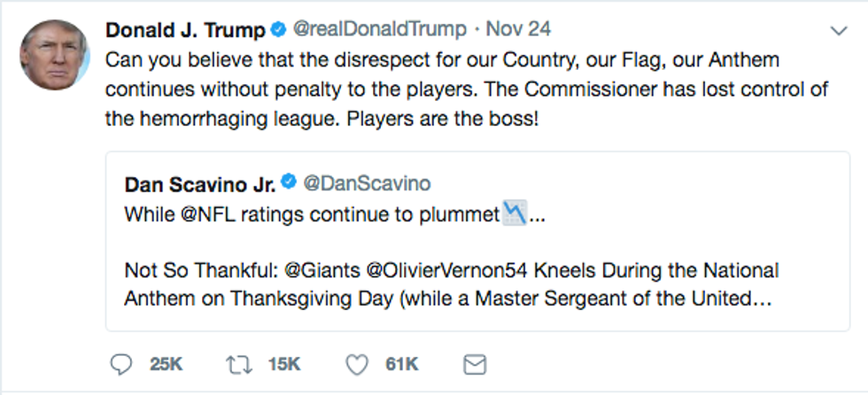Image resolution: width=868 pixels, height=395 pixels.
Task: Click the verified badge beside Dan Scavino Jr.
Action: point(289,184)
